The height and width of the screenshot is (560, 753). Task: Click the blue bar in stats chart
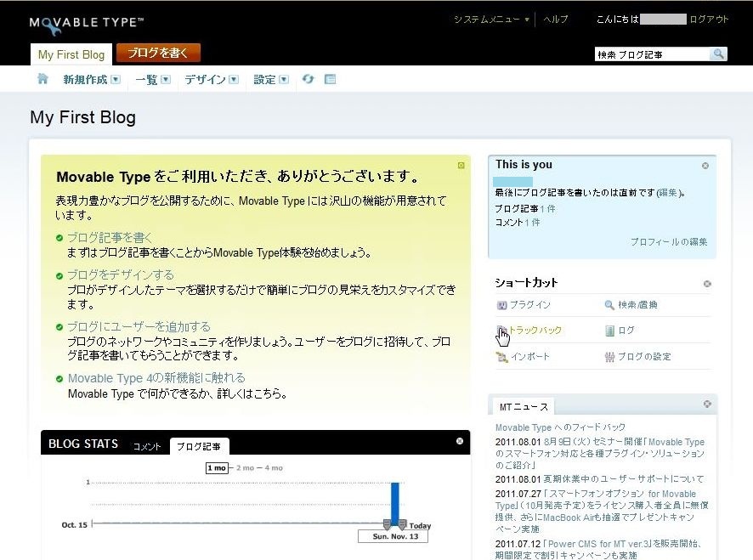(x=394, y=502)
